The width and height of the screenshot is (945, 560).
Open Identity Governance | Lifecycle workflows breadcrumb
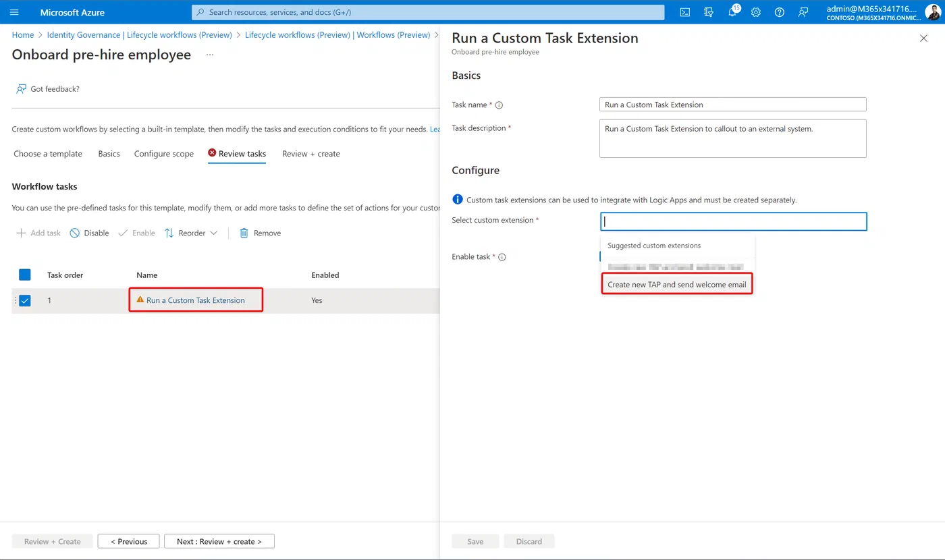[x=140, y=35]
